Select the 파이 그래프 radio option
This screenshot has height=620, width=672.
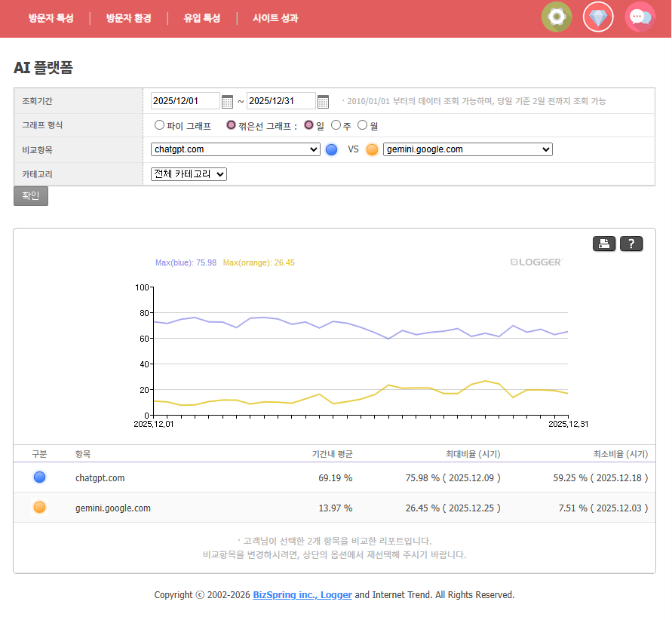159,125
